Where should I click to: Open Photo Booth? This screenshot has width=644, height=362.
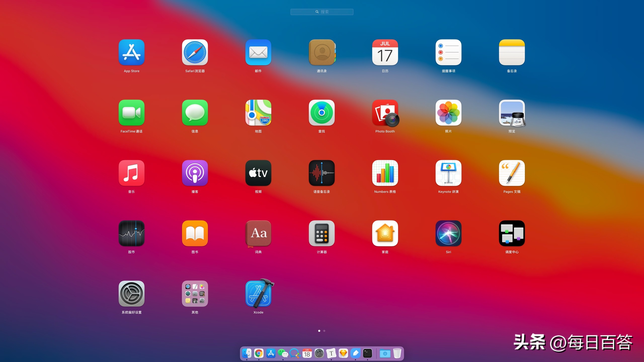point(385,113)
